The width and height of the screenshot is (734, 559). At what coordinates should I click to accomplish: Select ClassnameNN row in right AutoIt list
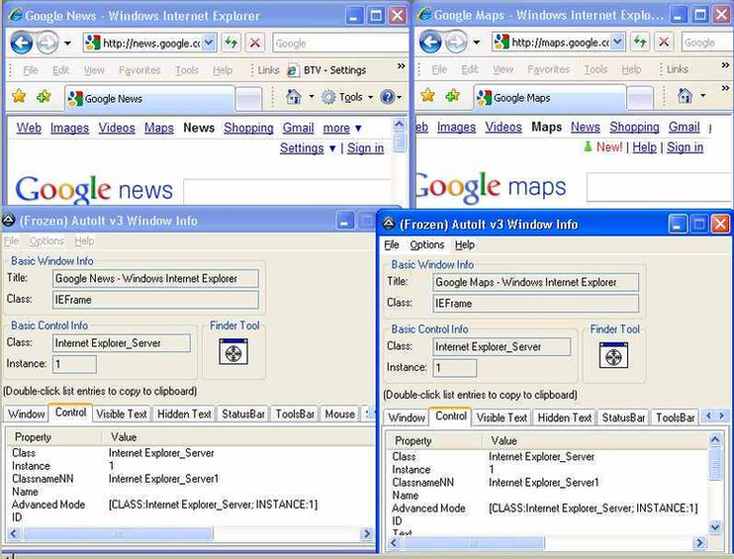546,482
